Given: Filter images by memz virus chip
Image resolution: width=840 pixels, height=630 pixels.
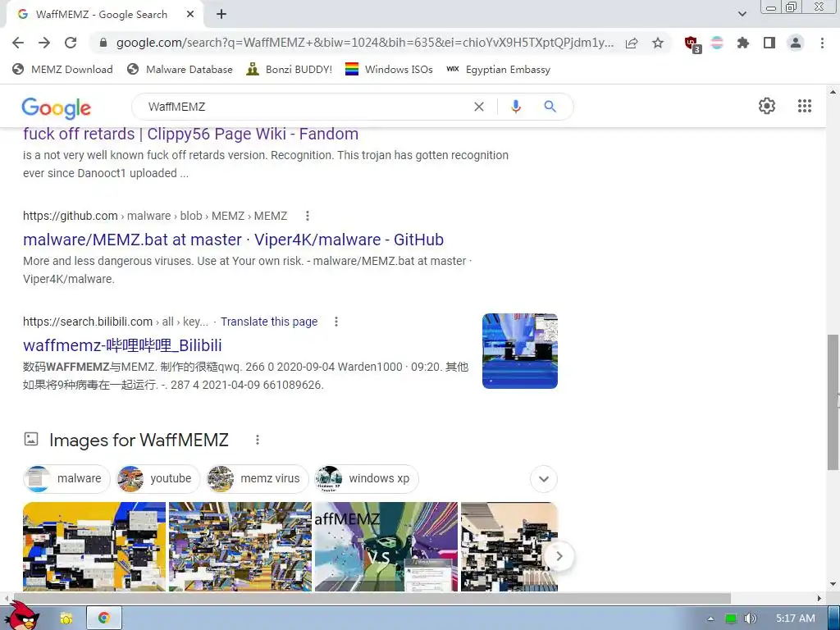Looking at the screenshot, I should (258, 478).
